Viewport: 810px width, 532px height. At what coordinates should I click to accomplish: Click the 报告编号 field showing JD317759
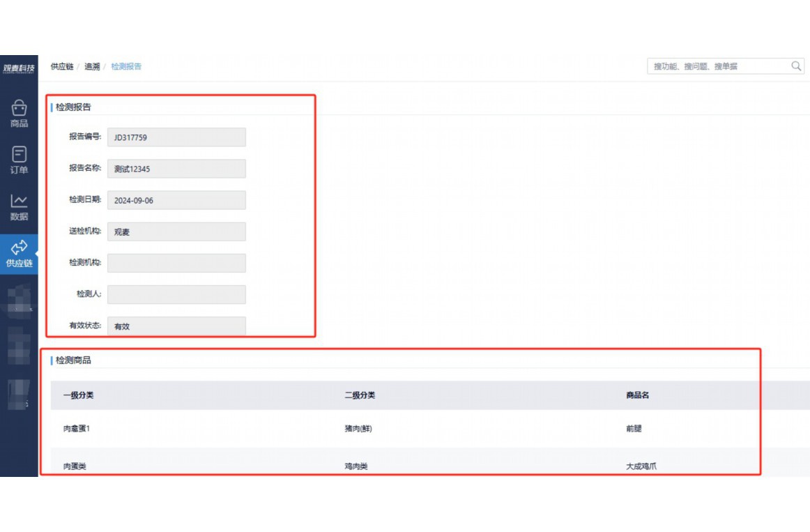tap(176, 137)
